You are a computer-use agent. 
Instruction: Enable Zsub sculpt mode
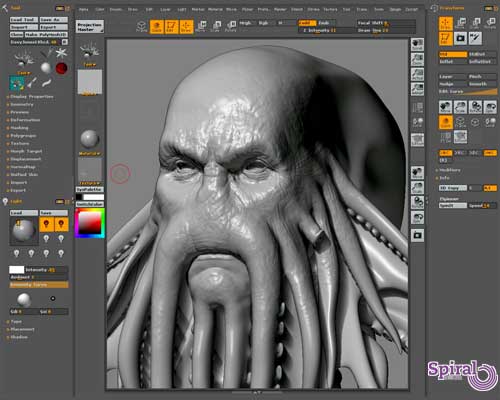(325, 23)
